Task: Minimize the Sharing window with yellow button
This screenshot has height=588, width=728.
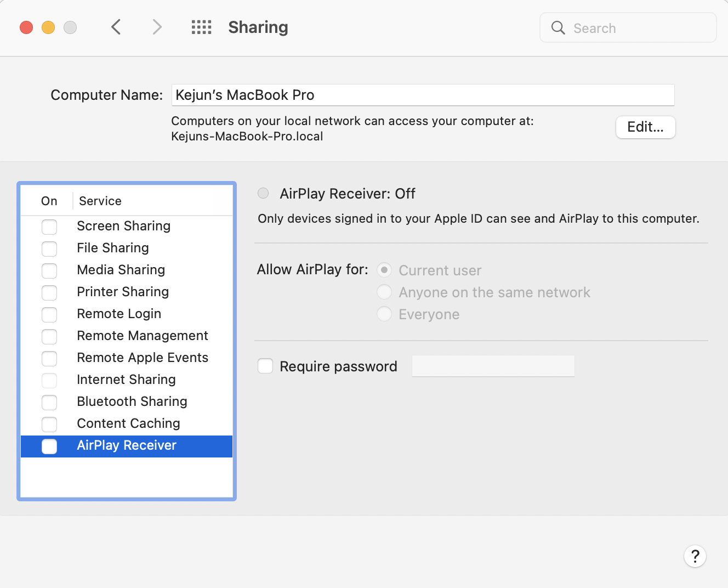Action: pos(48,27)
